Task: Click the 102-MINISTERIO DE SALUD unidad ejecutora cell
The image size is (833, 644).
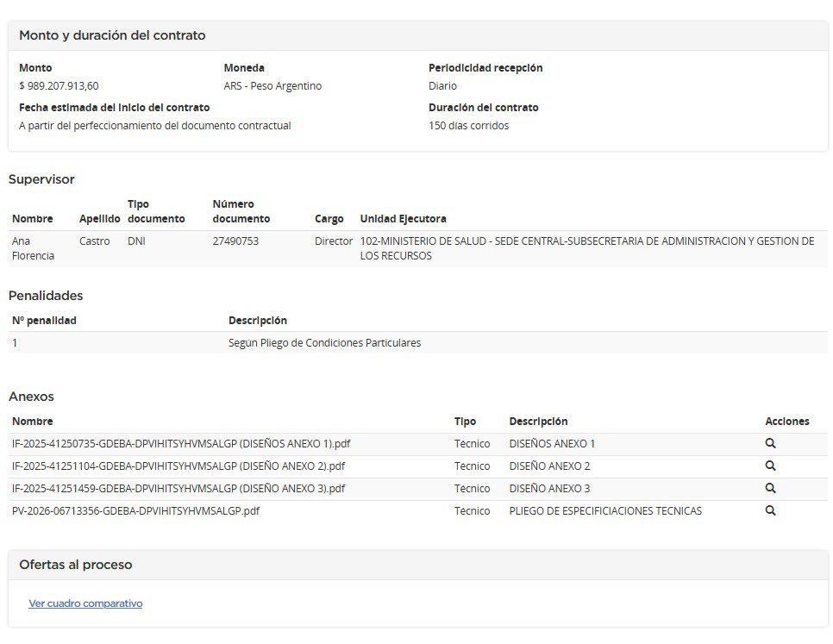Action: pos(587,248)
